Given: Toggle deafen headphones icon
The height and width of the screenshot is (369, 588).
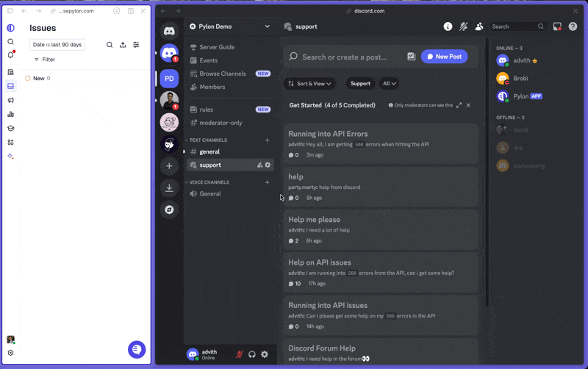Looking at the screenshot, I should (x=251, y=354).
